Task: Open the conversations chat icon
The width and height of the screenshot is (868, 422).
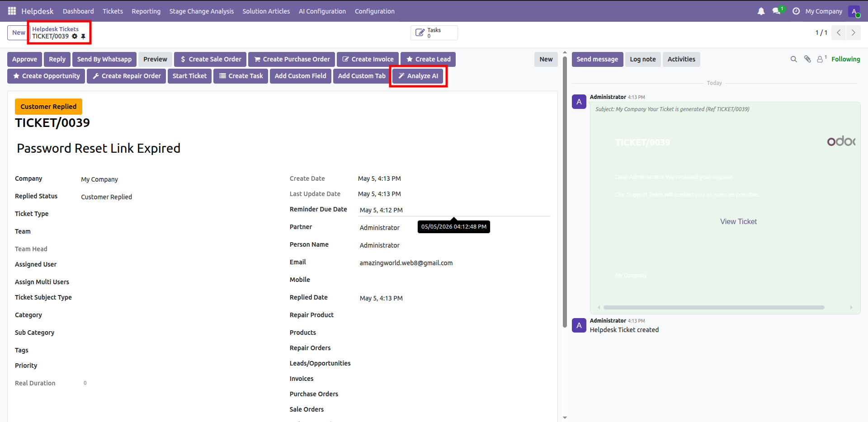Action: click(777, 11)
